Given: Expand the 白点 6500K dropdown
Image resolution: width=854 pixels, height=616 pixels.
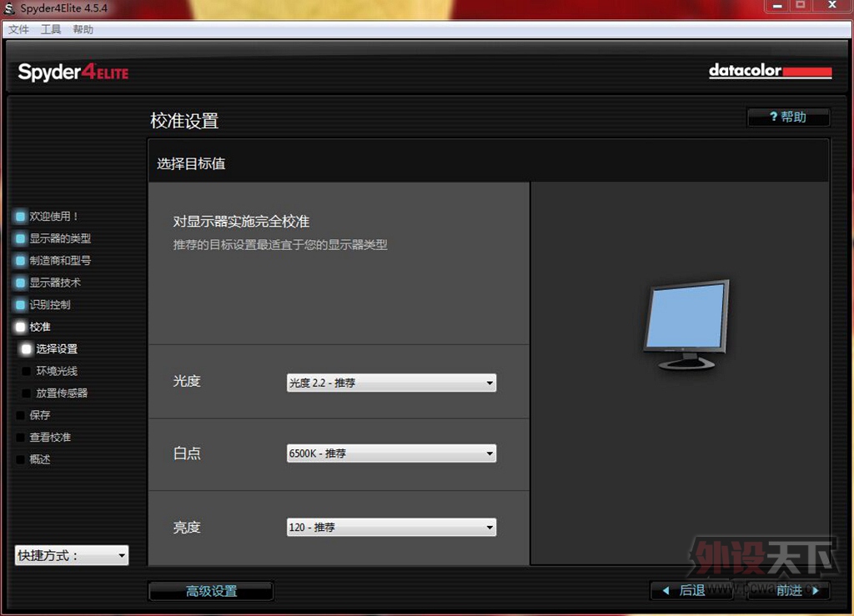Looking at the screenshot, I should [391, 453].
